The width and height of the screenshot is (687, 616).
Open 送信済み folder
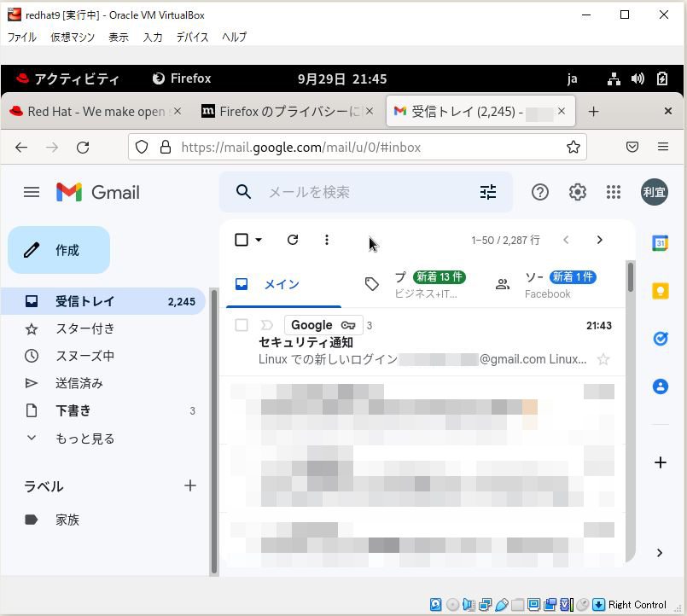coord(103,383)
